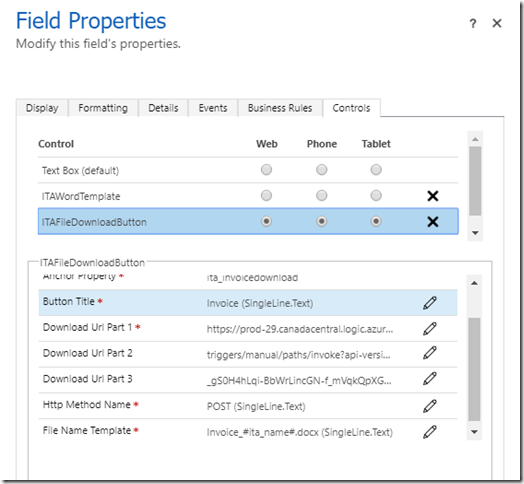The width and height of the screenshot is (524, 484).
Task: Select Phone for Text Box (default)
Action: [321, 170]
